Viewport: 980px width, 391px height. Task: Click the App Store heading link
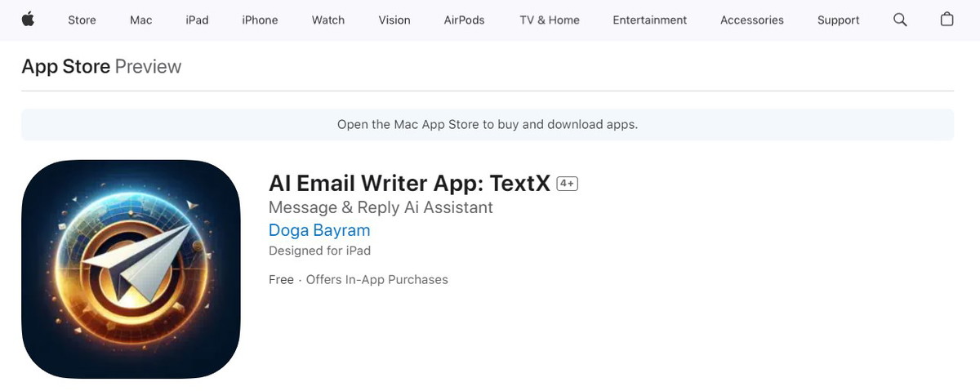pos(65,66)
